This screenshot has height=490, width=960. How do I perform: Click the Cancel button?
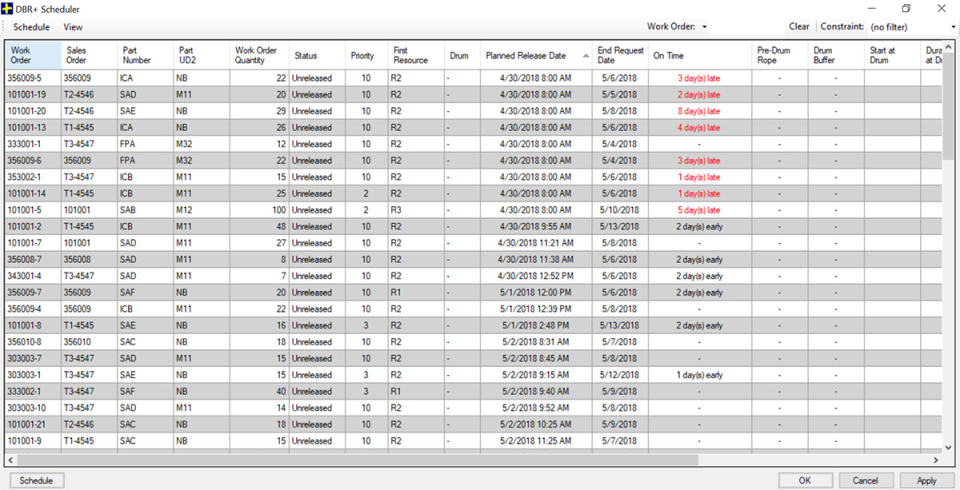865,481
